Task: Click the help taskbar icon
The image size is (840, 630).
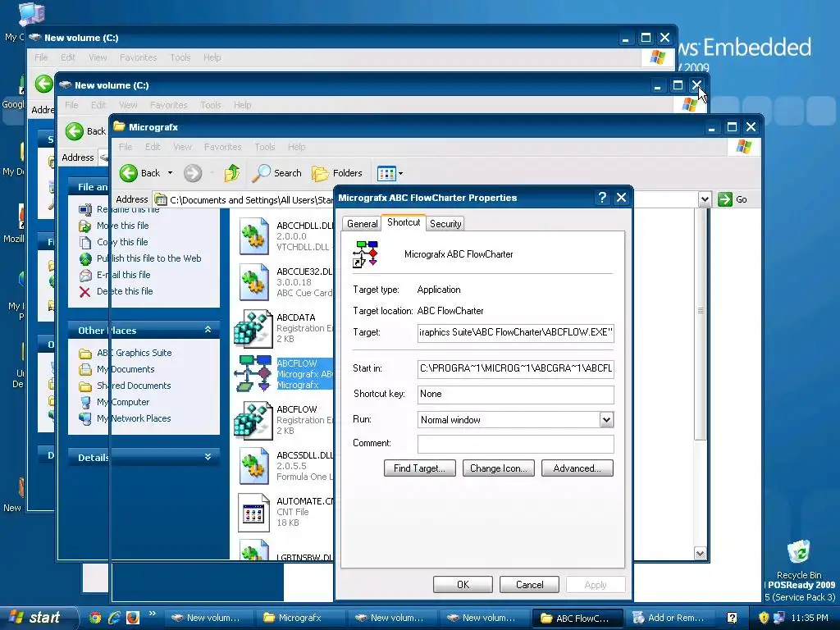Action: coord(732,618)
